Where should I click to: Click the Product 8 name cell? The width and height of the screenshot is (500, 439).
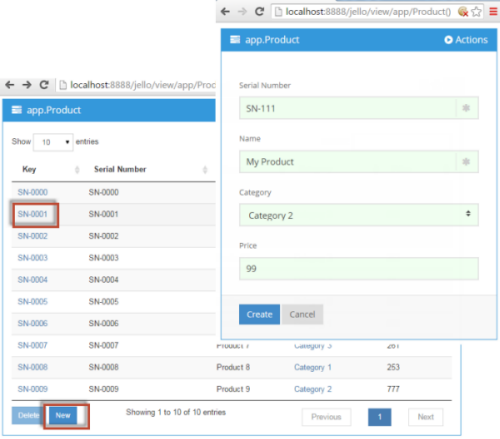[233, 367]
